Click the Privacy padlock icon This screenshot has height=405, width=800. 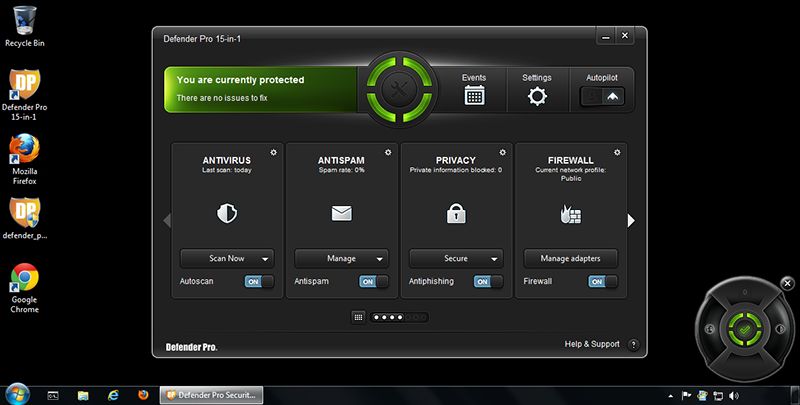tap(456, 213)
